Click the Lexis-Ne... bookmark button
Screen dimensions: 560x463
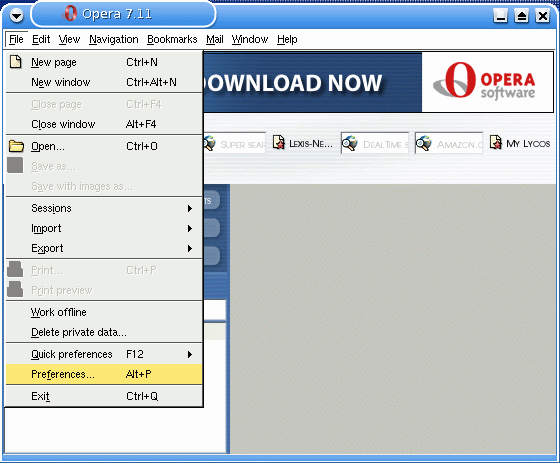[303, 143]
